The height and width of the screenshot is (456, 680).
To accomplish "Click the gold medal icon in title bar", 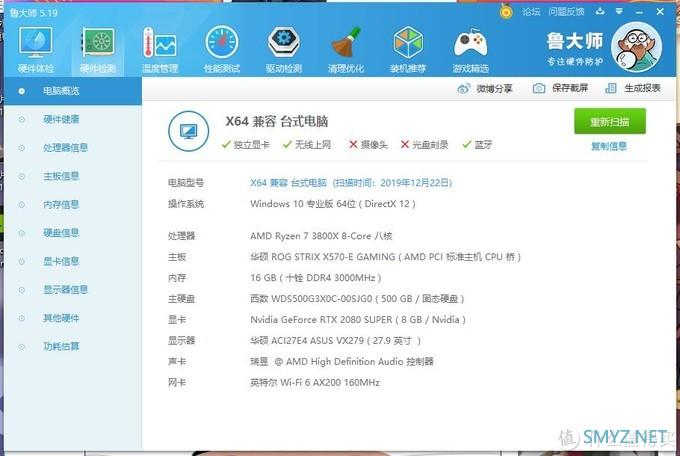I will tap(506, 11).
